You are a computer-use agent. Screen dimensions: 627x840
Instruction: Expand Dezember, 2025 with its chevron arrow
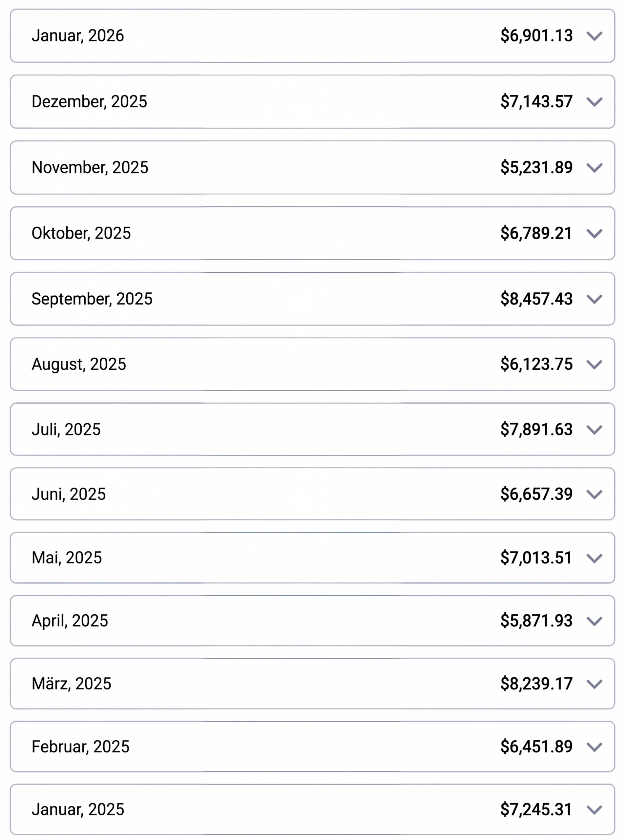point(594,102)
